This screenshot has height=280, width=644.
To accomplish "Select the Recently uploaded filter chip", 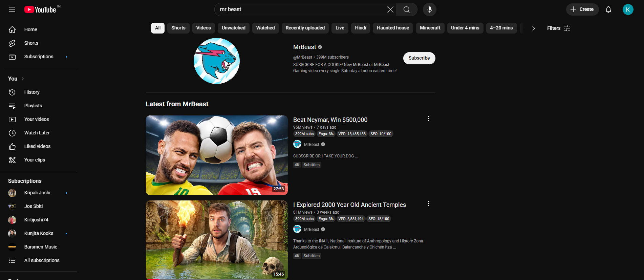I will tap(305, 28).
